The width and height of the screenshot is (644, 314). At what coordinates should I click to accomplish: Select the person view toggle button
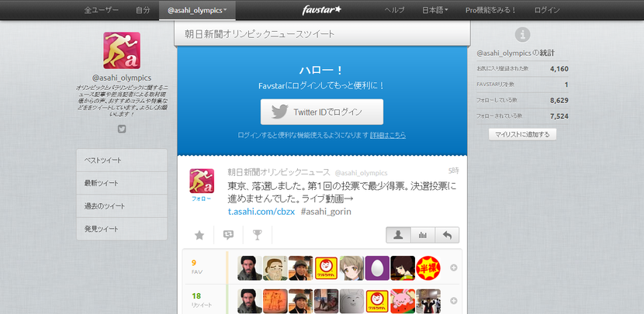coord(398,235)
